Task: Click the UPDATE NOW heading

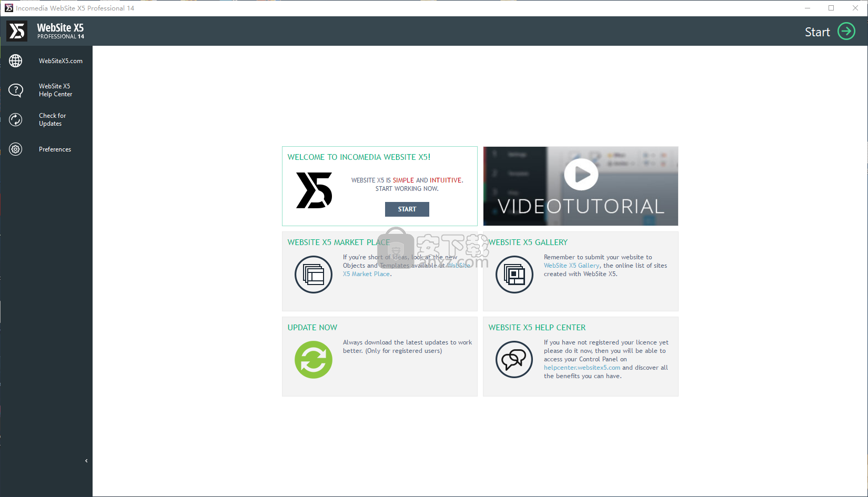Action: (x=312, y=328)
